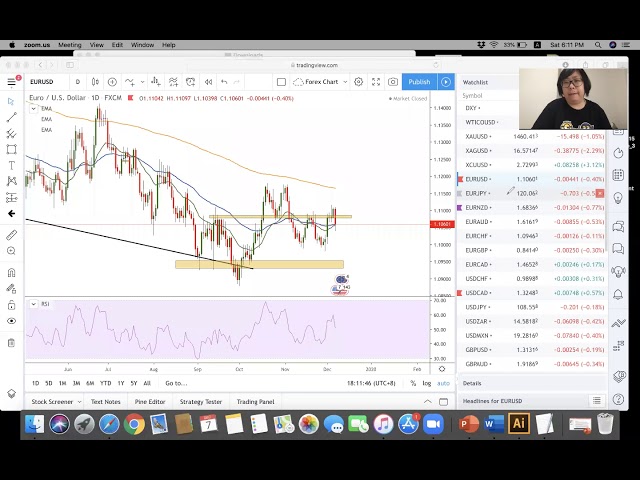Image resolution: width=640 pixels, height=480 pixels.
Task: Click the zoom in magnifier tool
Action: click(11, 253)
